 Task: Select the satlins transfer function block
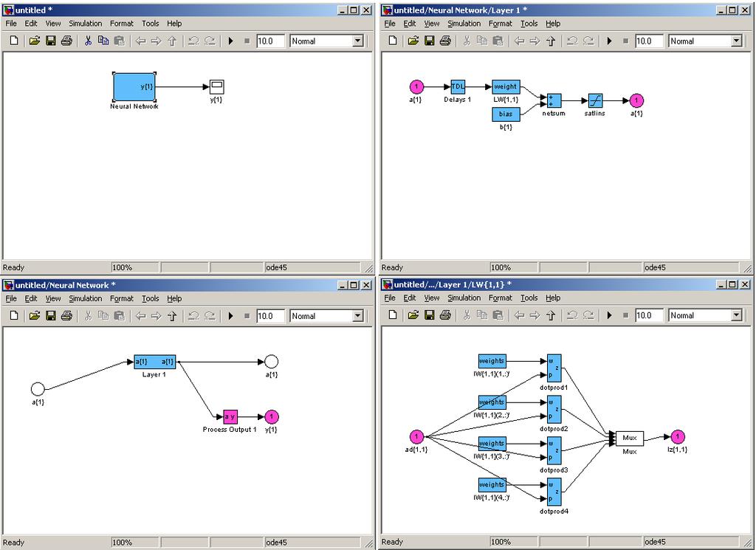pyautogui.click(x=596, y=100)
